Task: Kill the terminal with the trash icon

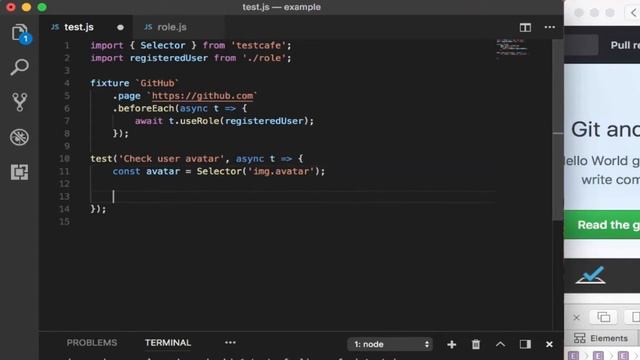Action: [476, 344]
